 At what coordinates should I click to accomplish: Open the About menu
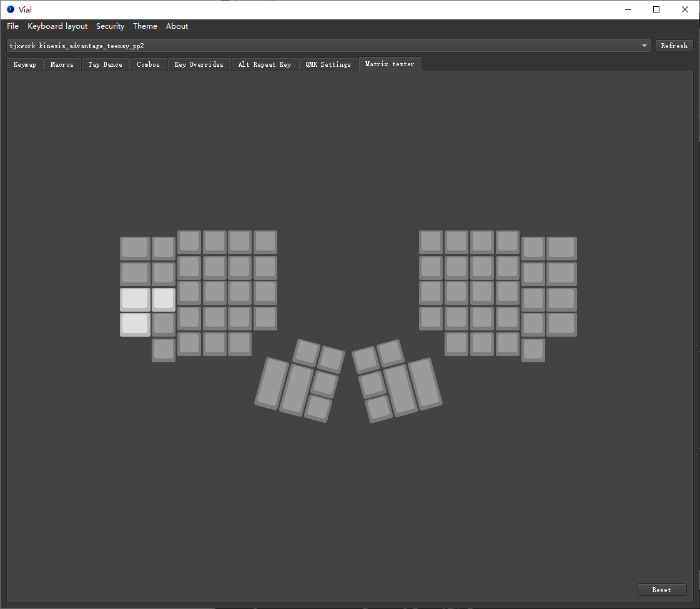(177, 26)
